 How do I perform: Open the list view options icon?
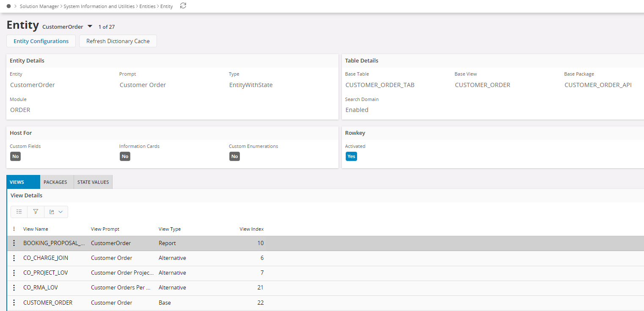pos(19,212)
